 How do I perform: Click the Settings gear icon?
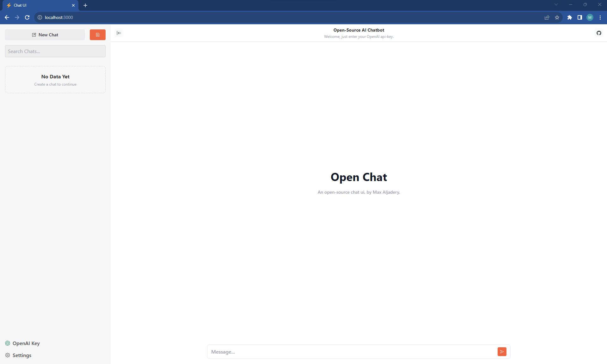point(8,355)
